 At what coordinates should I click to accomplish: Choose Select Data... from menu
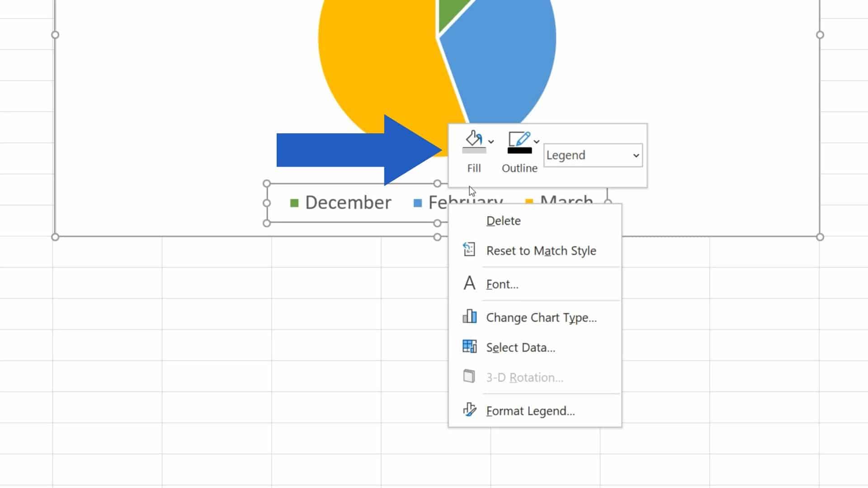coord(535,347)
